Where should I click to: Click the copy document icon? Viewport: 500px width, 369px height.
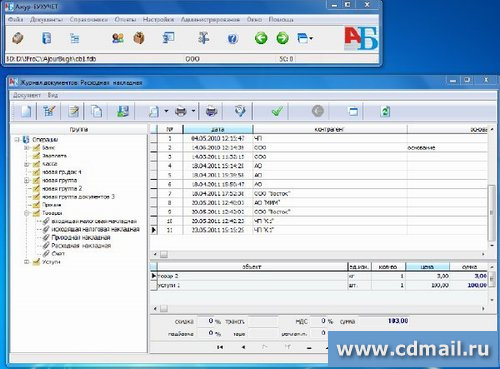[97, 111]
